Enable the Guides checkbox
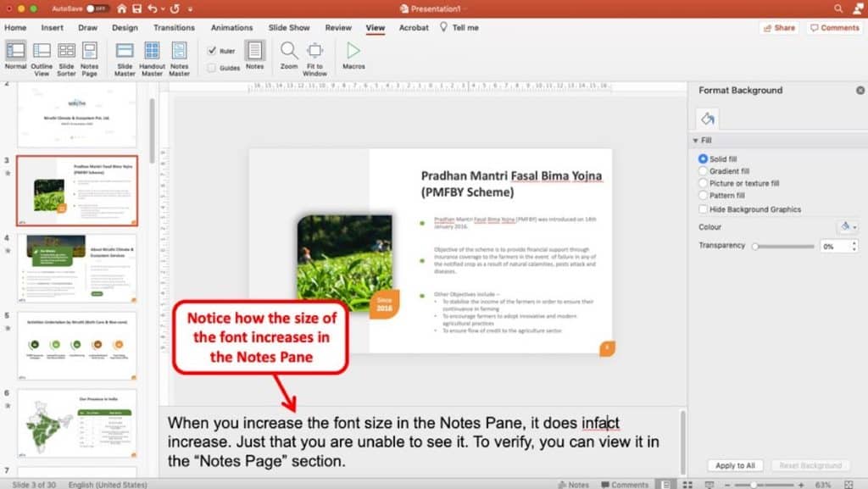Screen dimensions: 868x489 tap(211, 66)
